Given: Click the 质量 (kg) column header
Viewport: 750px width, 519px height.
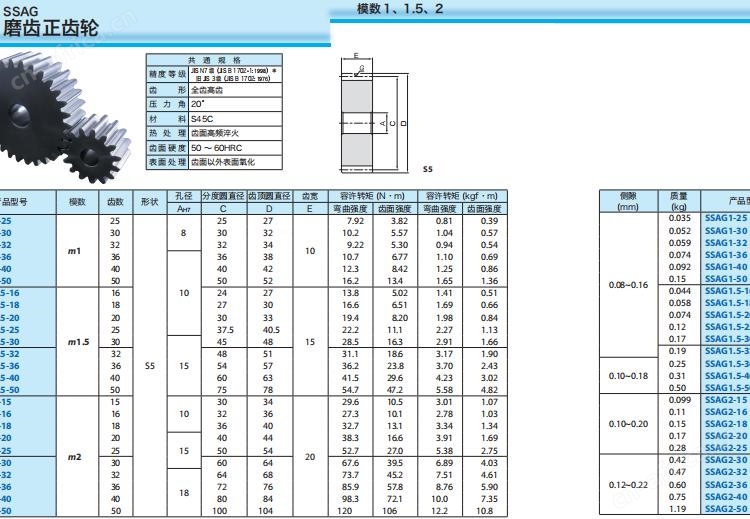Looking at the screenshot, I should (679, 201).
